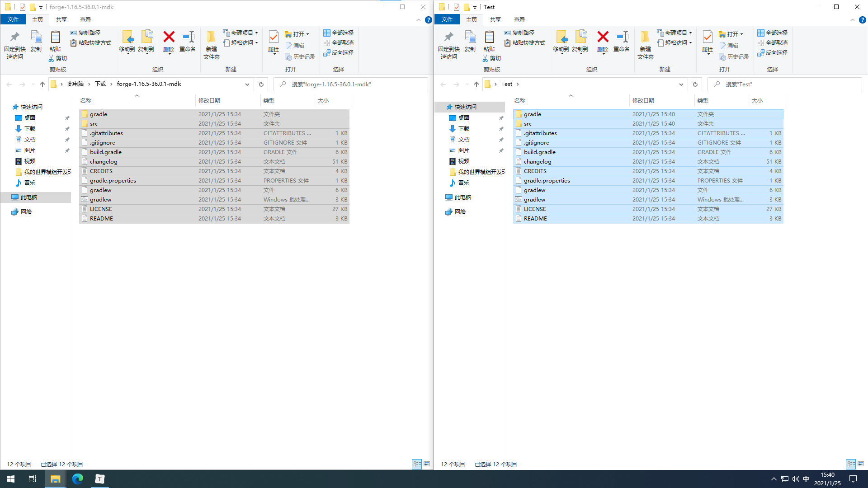Expand address history dropdown in left window

pos(247,84)
